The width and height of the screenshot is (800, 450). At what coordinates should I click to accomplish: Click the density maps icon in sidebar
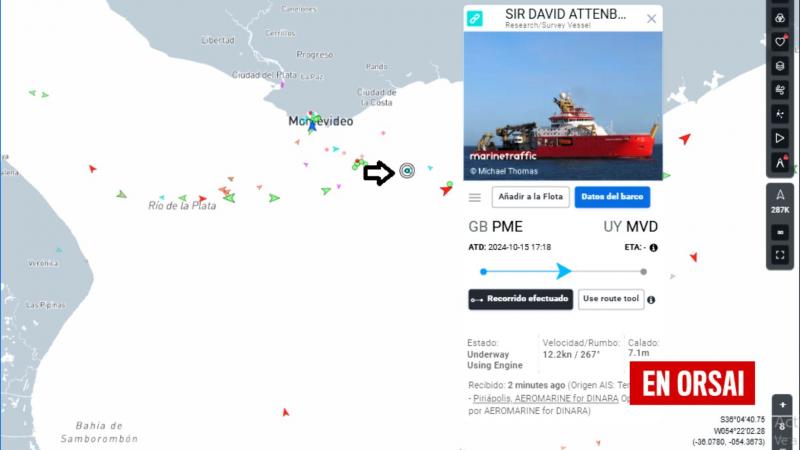(x=780, y=114)
